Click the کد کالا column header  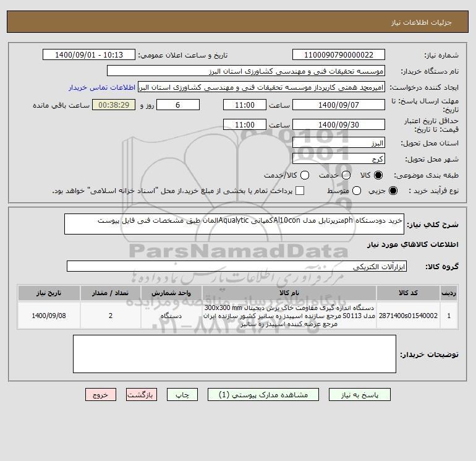(x=408, y=293)
